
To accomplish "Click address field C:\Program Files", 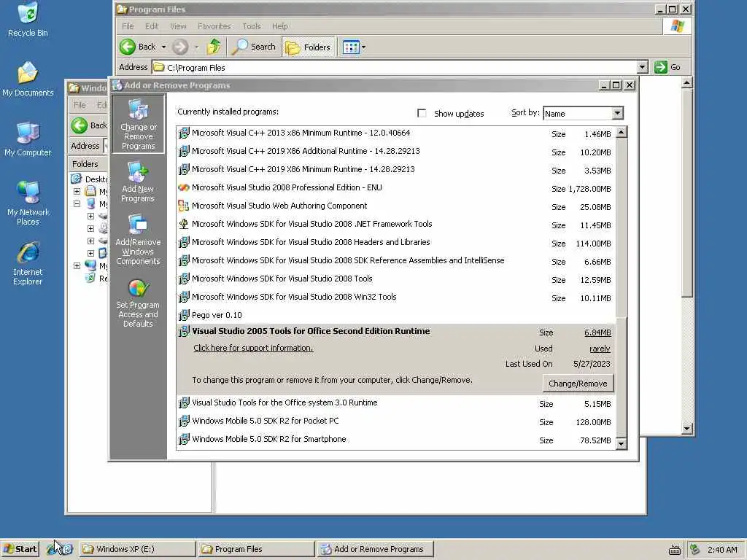I will 393,67.
